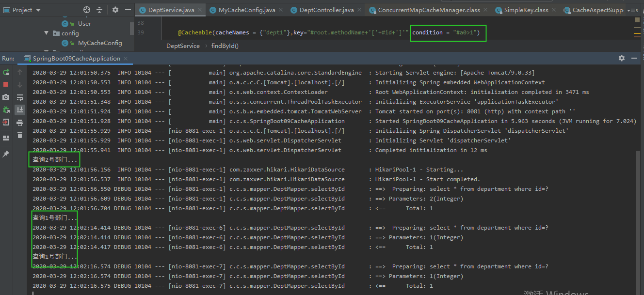Print the console output
The image size is (644, 295).
[20, 123]
